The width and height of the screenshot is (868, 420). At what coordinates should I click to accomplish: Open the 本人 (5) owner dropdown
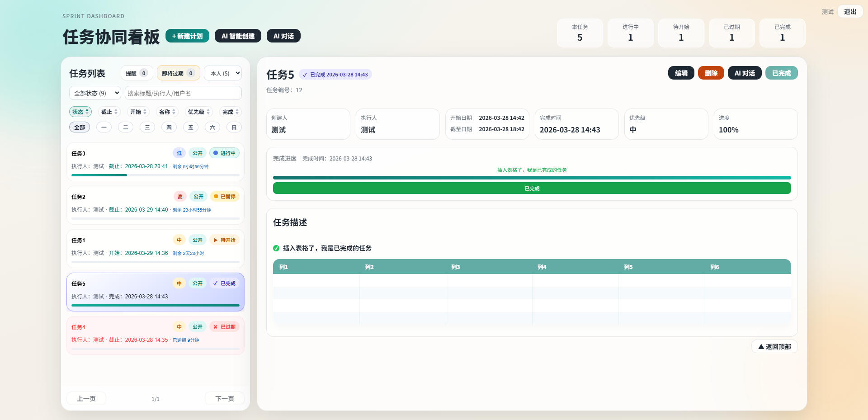tap(223, 73)
